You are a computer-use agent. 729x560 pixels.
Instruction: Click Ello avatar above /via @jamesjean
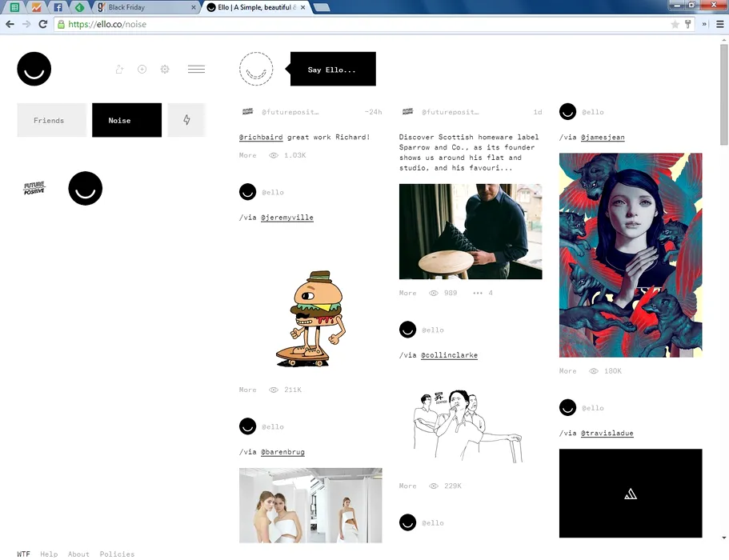[x=567, y=111]
